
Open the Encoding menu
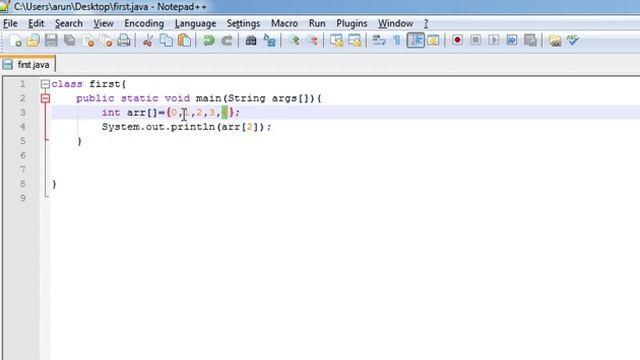point(144,24)
